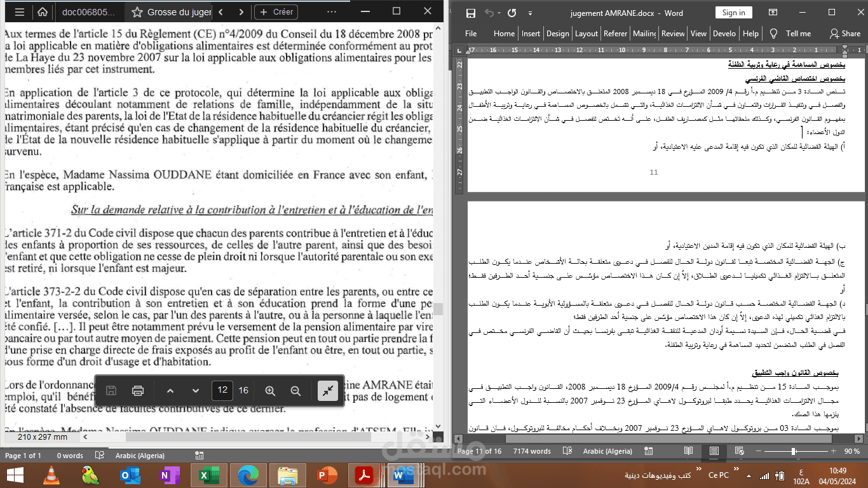Screen dimensions: 868x488
Task: Click the macro recording icon in Word status bar
Action: 649,451
